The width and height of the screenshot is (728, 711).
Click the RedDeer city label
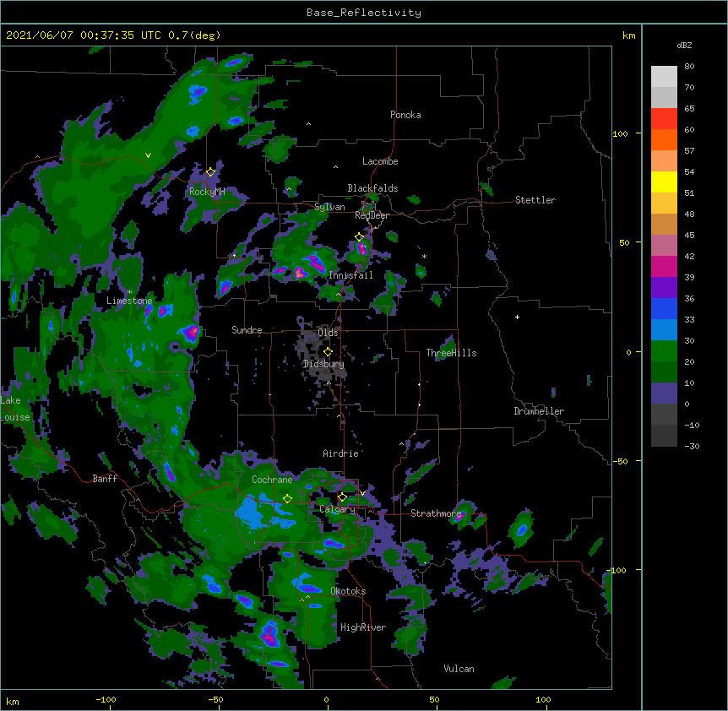[372, 216]
